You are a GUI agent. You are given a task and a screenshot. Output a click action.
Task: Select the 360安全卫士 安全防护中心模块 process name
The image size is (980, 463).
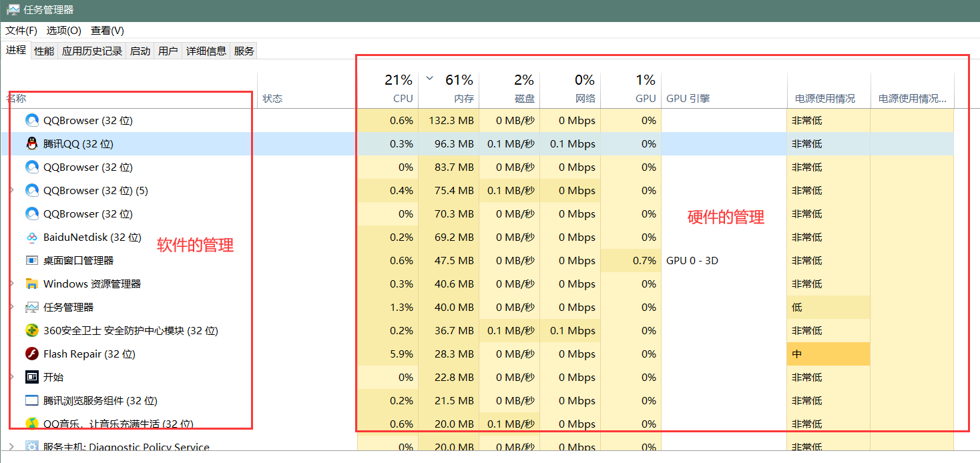(x=131, y=331)
